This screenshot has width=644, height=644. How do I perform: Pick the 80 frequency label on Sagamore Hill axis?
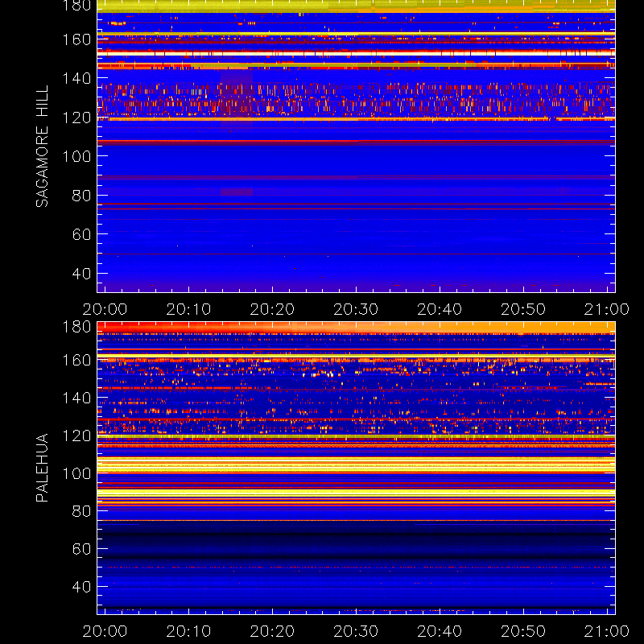81,196
